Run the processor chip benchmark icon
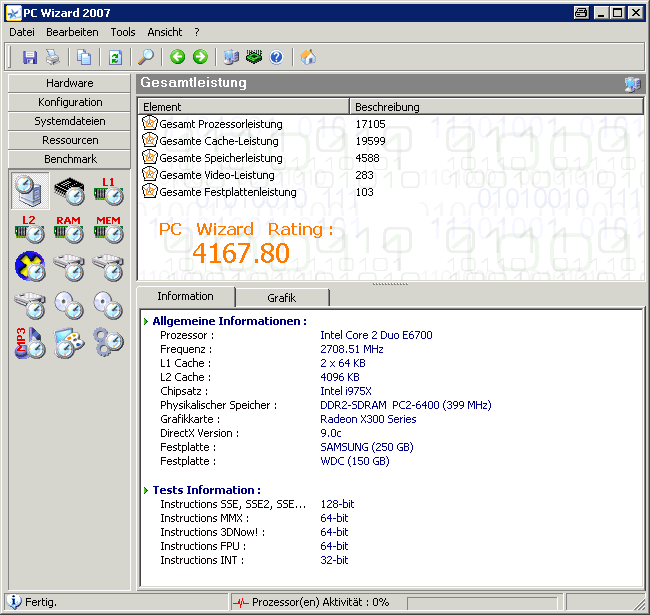650x615 pixels. (69, 191)
